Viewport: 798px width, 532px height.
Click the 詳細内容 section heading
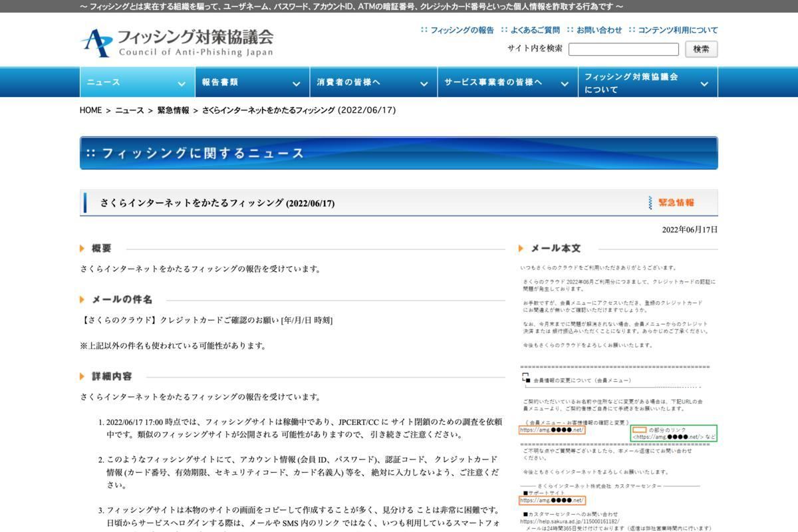pyautogui.click(x=112, y=376)
